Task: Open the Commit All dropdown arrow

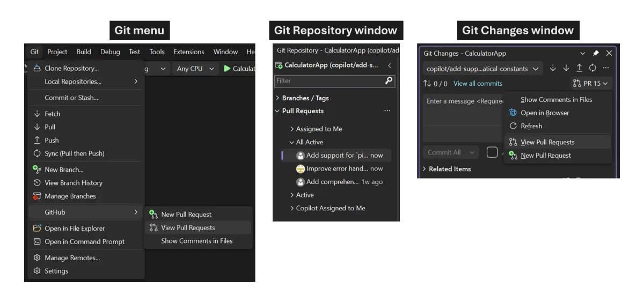Action: [472, 152]
